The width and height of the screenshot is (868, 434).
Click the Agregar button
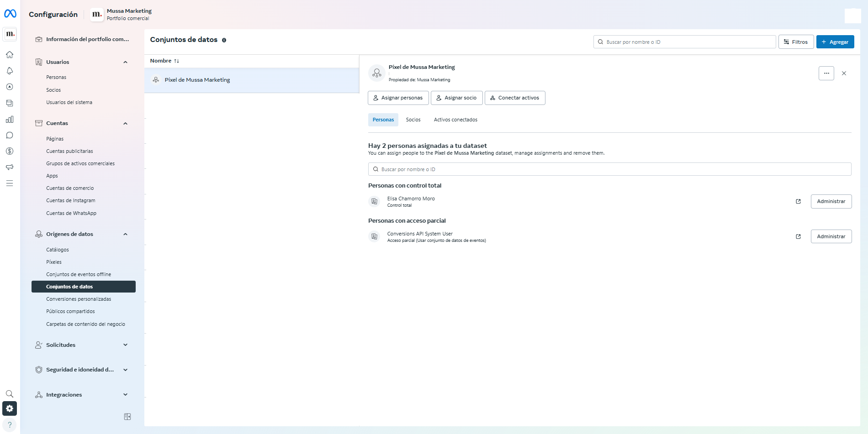point(835,42)
